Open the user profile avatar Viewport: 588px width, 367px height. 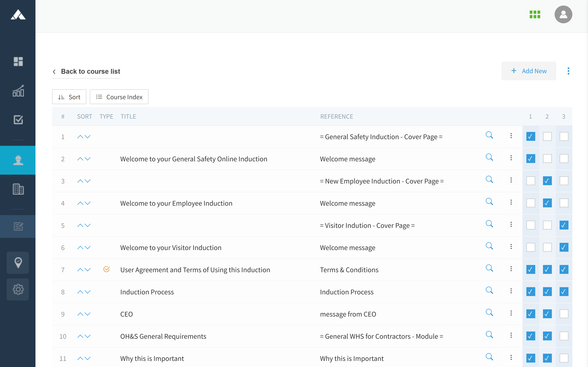563,15
